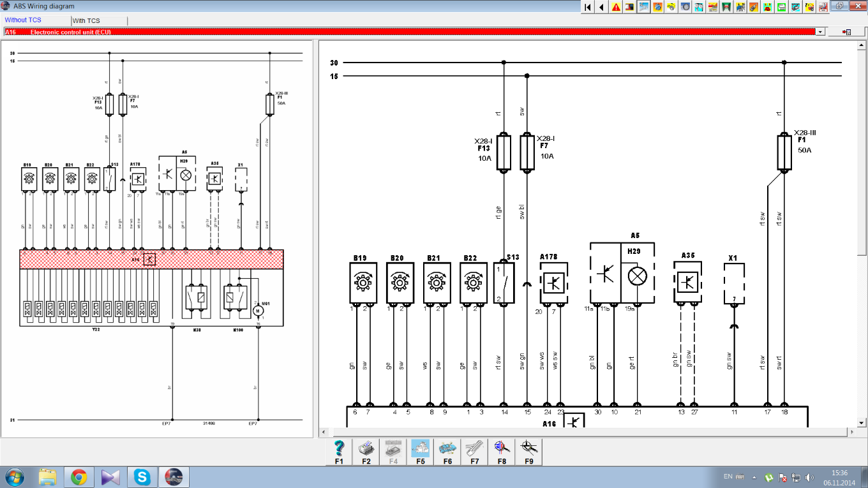Click the F7 connector button
Screen dimensions: 868x488
tap(474, 452)
